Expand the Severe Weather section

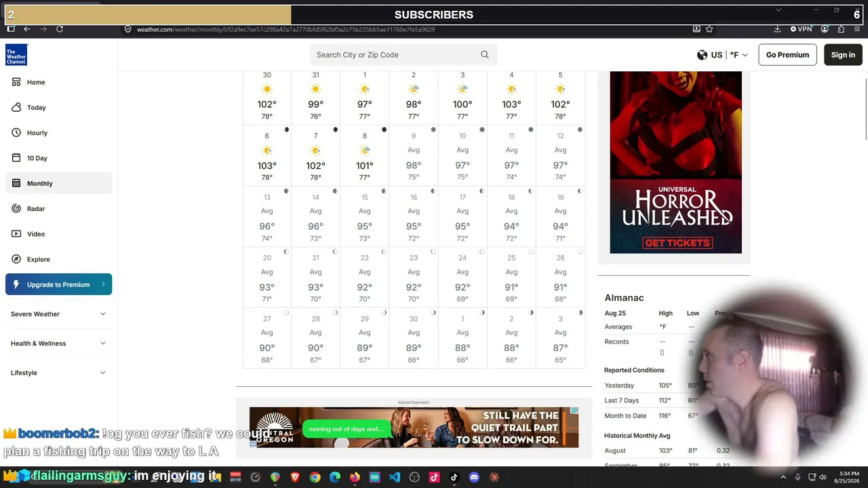tap(58, 314)
